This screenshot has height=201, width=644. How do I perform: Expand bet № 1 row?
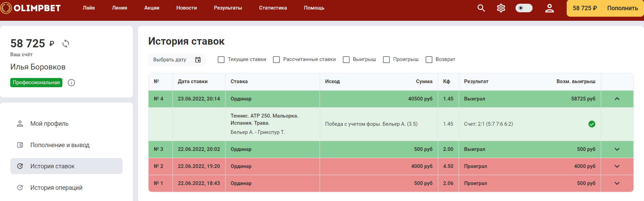(x=617, y=183)
